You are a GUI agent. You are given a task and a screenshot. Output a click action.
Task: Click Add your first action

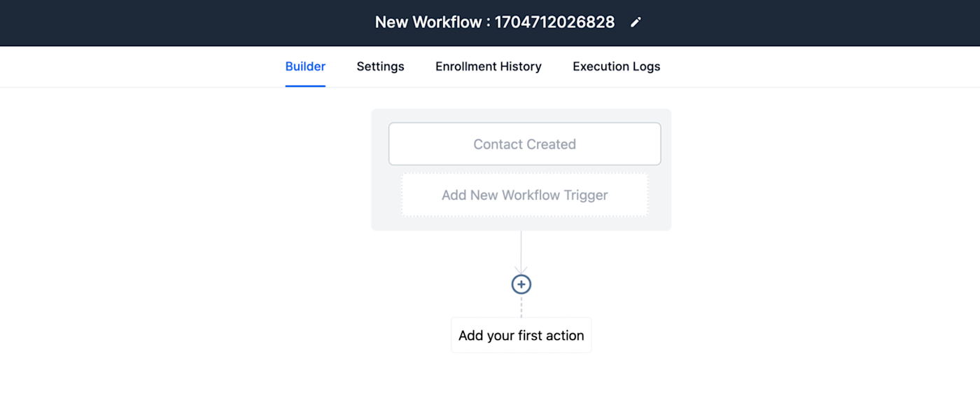[x=521, y=335]
